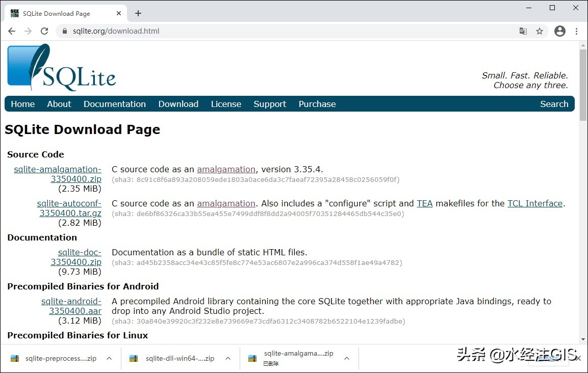Screen dimensions: 588x373
Task: Open a new browser tab
Action: [x=138, y=13]
